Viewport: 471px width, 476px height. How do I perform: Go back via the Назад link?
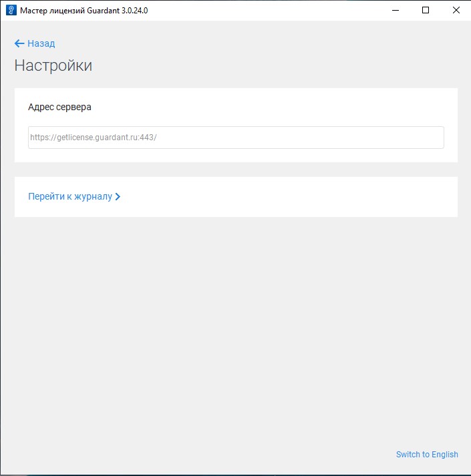coord(35,43)
